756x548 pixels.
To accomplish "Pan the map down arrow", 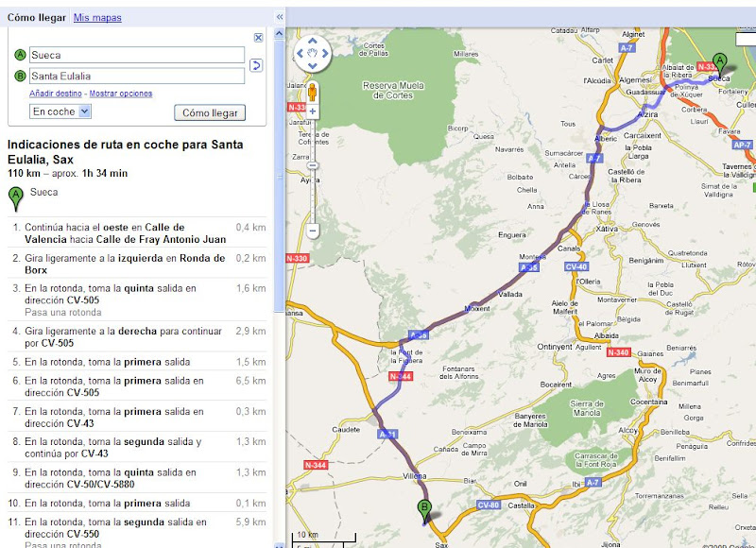I will tap(313, 65).
